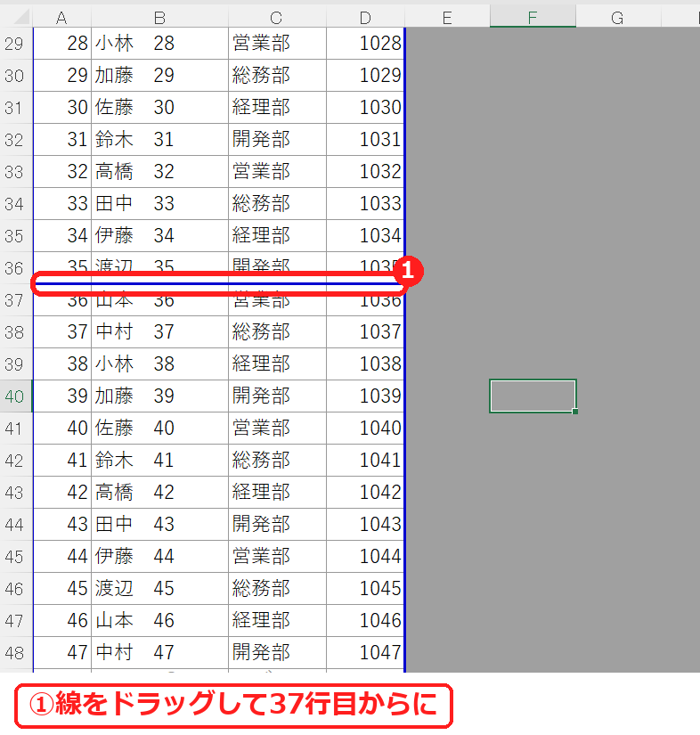Select column D header
This screenshot has height=735, width=700.
[x=365, y=17]
